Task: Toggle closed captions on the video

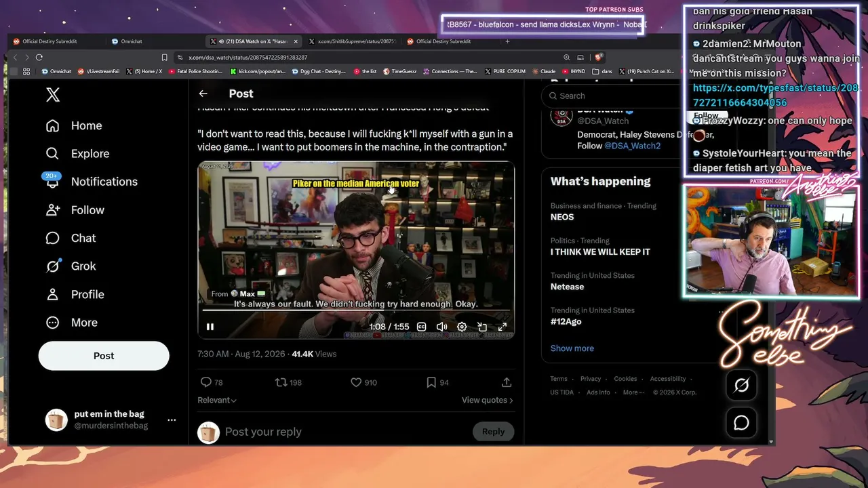Action: [x=421, y=327]
